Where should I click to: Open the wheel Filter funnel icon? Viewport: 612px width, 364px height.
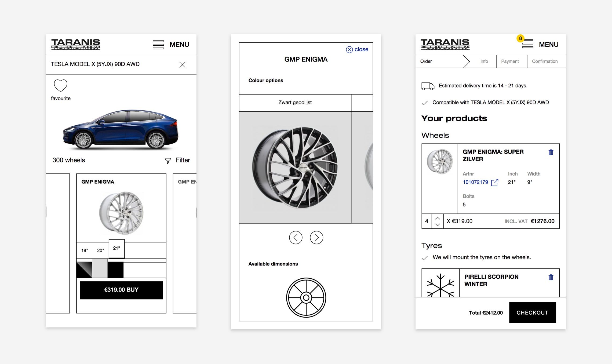168,161
